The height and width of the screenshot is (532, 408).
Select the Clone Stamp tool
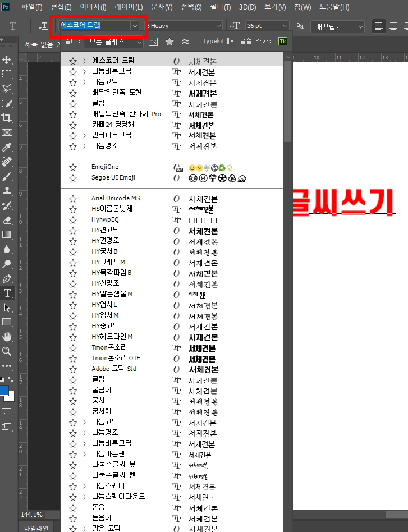coord(6,191)
